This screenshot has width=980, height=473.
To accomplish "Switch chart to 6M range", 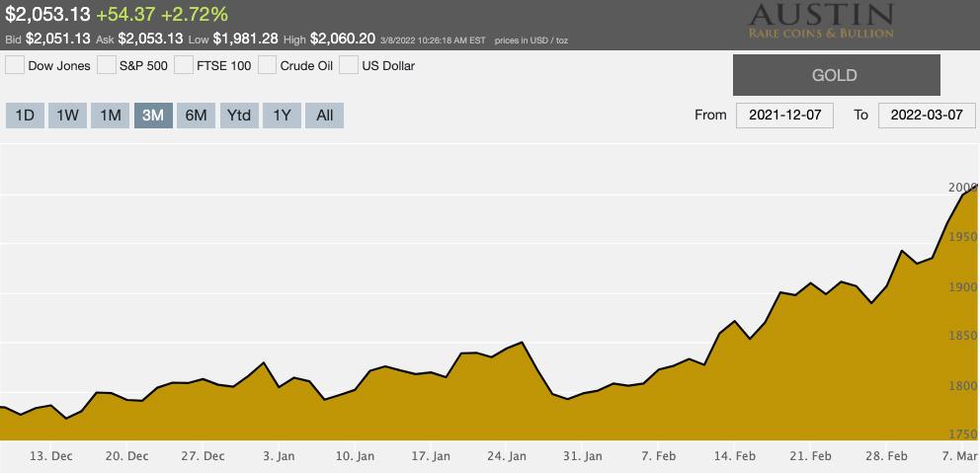I will coord(196,116).
